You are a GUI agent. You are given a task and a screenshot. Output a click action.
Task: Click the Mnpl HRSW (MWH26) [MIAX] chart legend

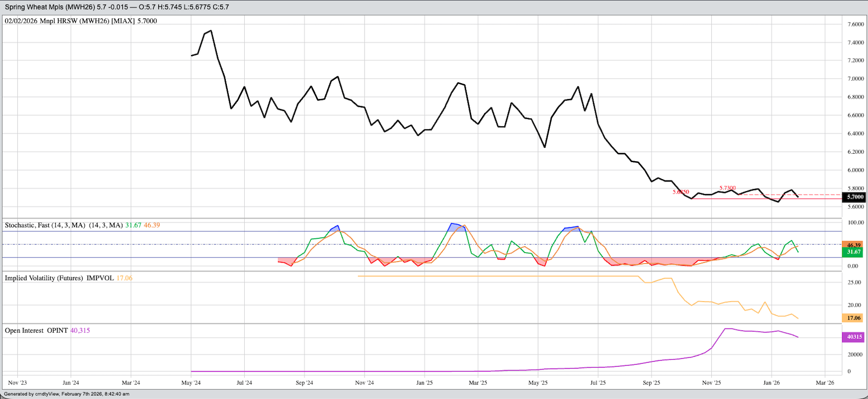[x=81, y=21]
